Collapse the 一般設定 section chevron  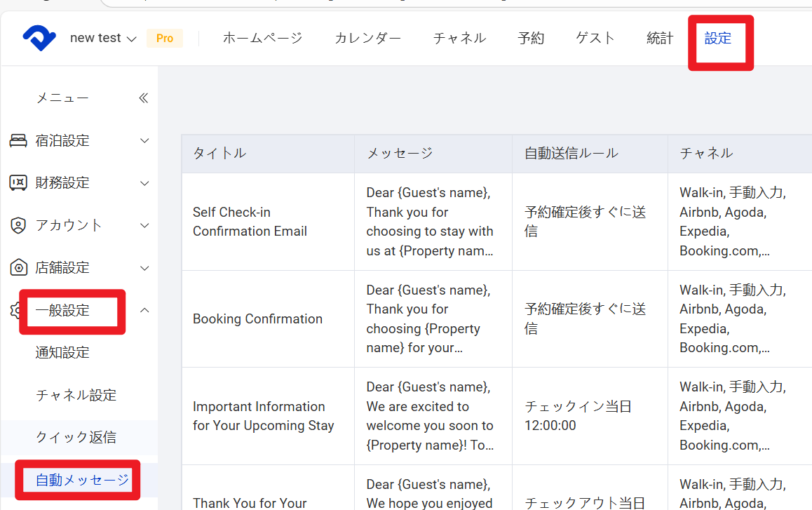(x=144, y=310)
